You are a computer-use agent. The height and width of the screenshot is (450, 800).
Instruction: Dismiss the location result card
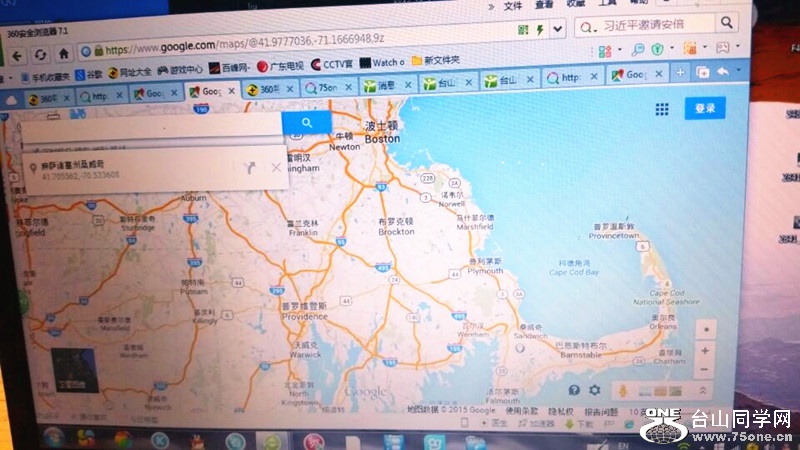[x=276, y=168]
